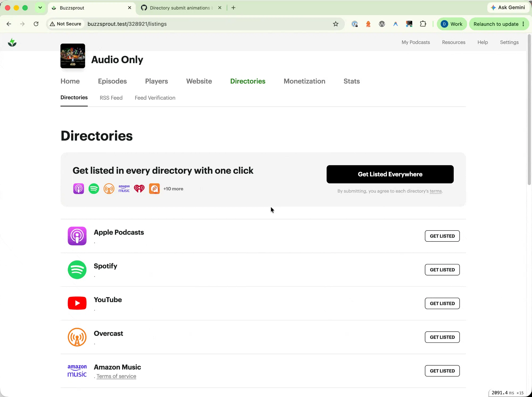This screenshot has width=532, height=397.
Task: Click the multicolor window extension icon
Action: pos(409,24)
